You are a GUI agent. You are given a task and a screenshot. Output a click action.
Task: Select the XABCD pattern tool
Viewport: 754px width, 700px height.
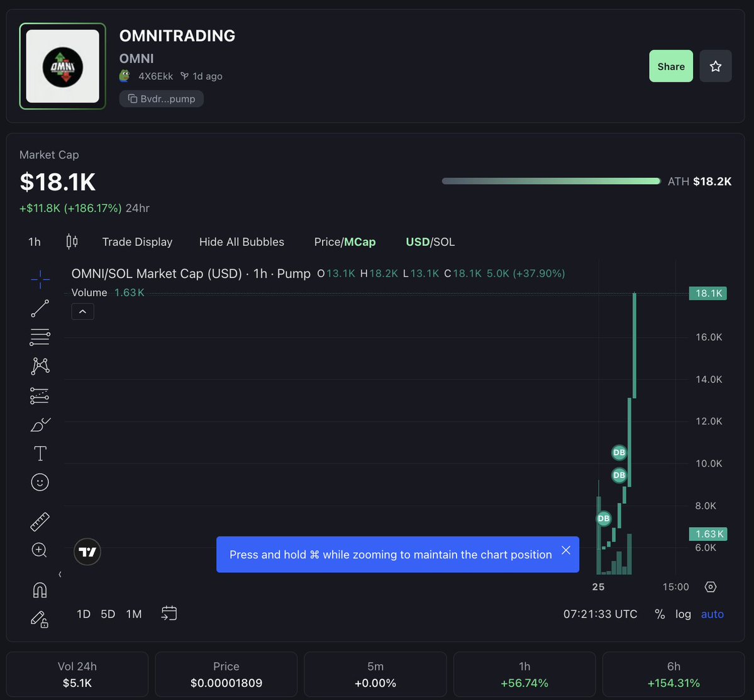click(x=40, y=366)
